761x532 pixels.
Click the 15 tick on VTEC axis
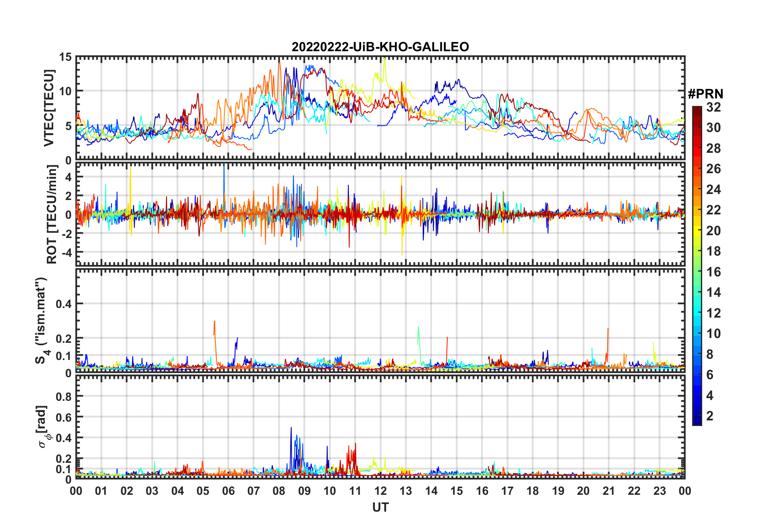click(x=65, y=57)
